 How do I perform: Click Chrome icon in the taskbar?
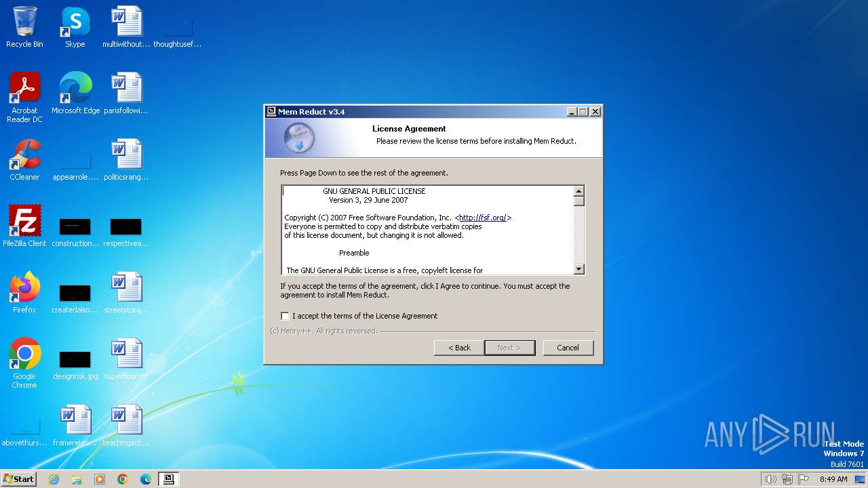pyautogui.click(x=123, y=479)
